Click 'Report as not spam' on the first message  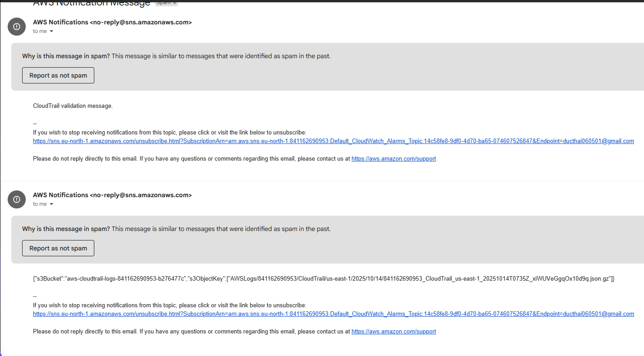point(58,75)
